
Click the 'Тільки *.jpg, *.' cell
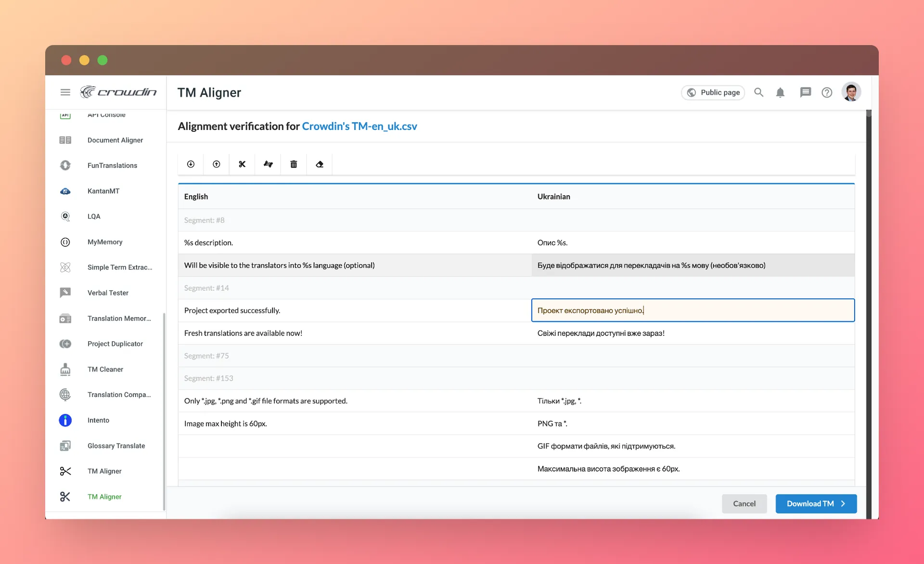coord(693,401)
